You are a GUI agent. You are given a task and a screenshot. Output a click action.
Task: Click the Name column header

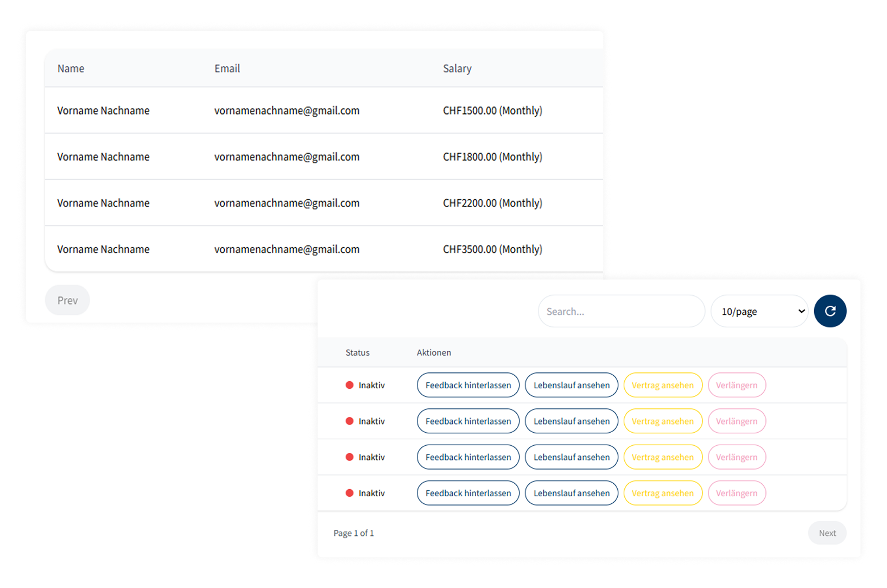(x=71, y=68)
